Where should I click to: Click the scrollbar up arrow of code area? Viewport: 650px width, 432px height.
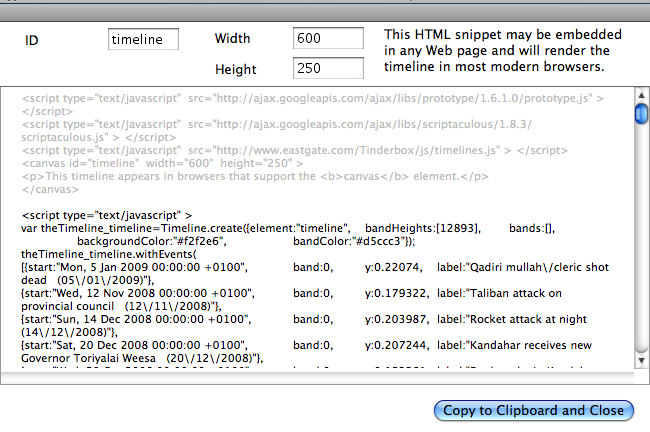coord(641,96)
